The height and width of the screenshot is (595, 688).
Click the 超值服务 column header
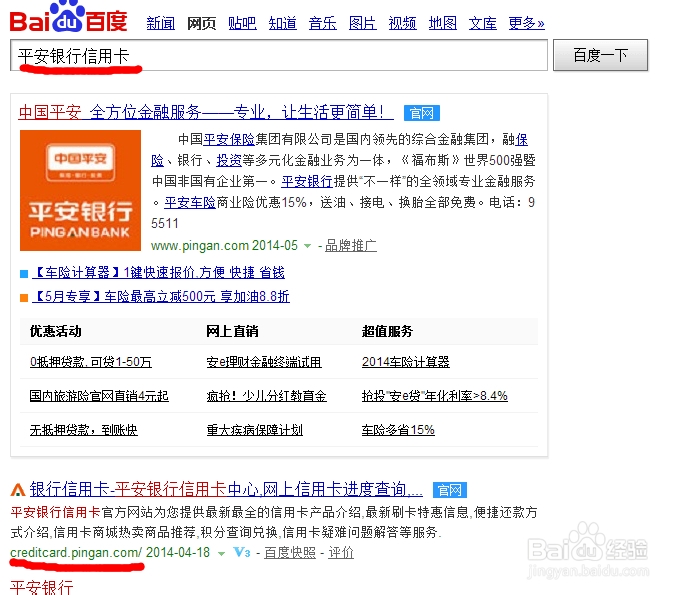point(387,331)
